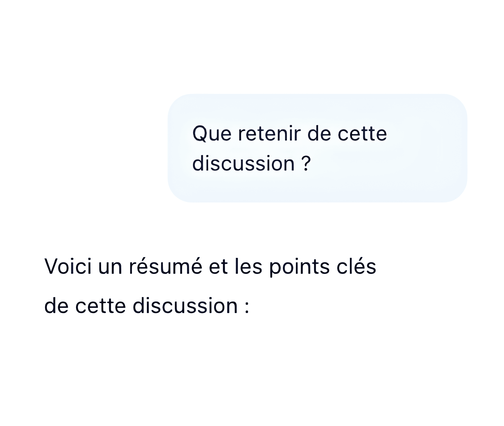Click "Voici" in the assistant reply
504x426 pixels.
pos(68,266)
